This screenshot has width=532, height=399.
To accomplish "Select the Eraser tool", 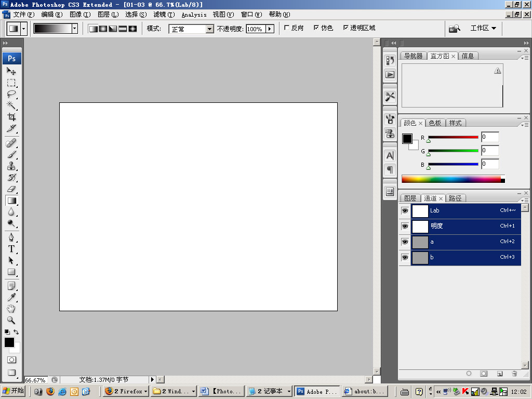I will tap(11, 189).
